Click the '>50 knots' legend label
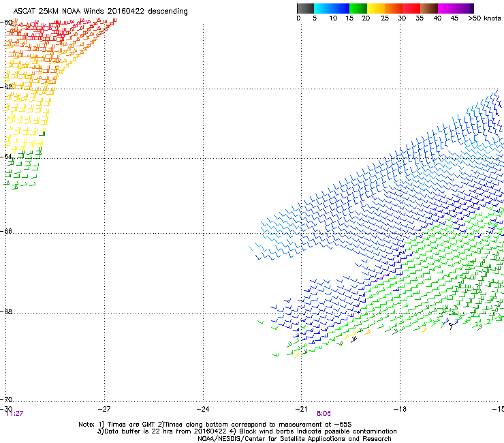 click(x=484, y=18)
